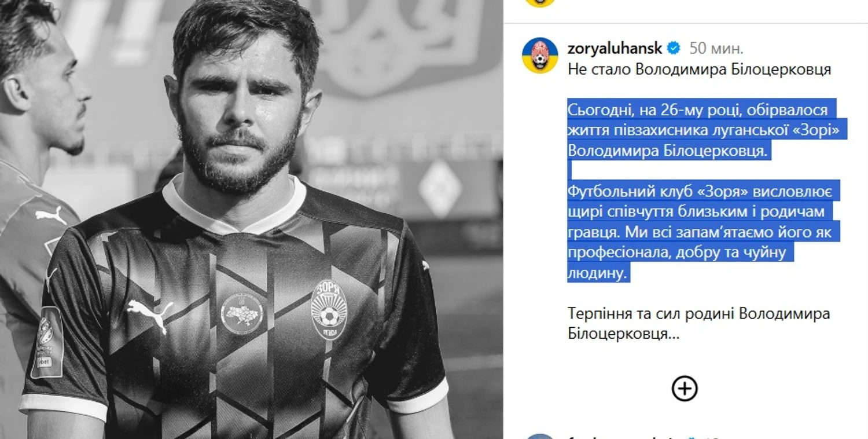This screenshot has height=439, width=868.
Task: Click the blue verified badge
Action: click(674, 48)
